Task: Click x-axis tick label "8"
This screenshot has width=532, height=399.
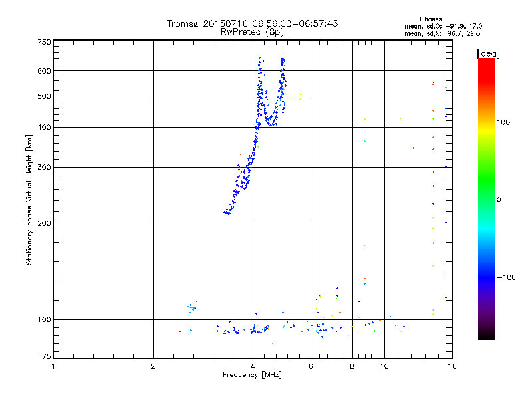Action: pos(352,366)
